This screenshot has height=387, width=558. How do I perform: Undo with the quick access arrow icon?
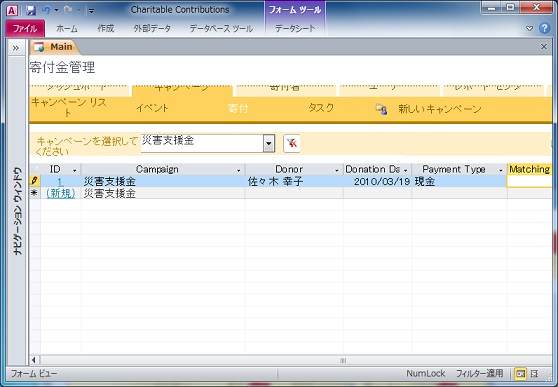(x=46, y=10)
